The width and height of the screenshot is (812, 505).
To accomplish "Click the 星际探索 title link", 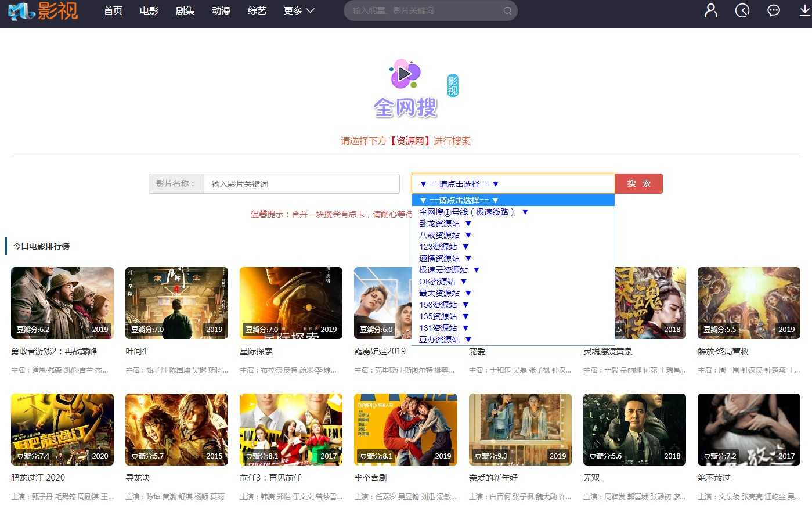I will point(256,351).
